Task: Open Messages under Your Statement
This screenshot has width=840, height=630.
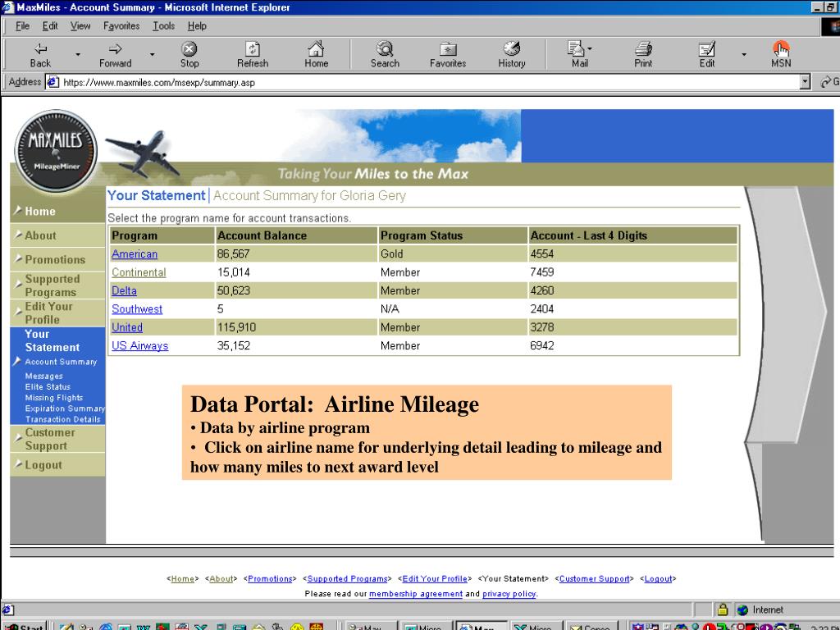Action: coord(44,376)
